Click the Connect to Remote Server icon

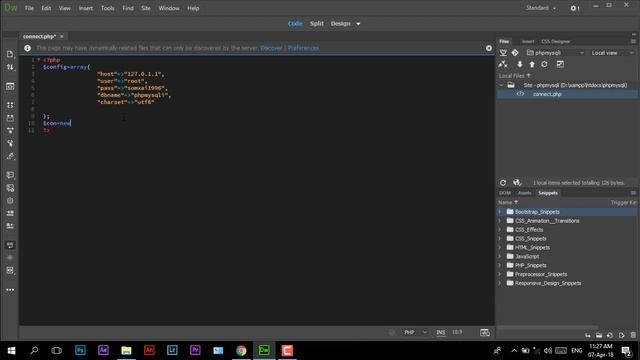click(503, 64)
